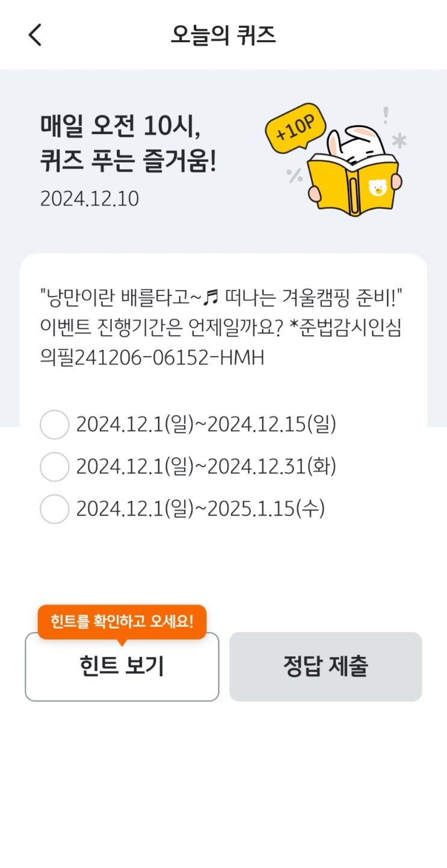Choose the answer text 2024.12.1(일)~2025.1.15(수)
Screen dimensions: 447x868
click(x=201, y=509)
